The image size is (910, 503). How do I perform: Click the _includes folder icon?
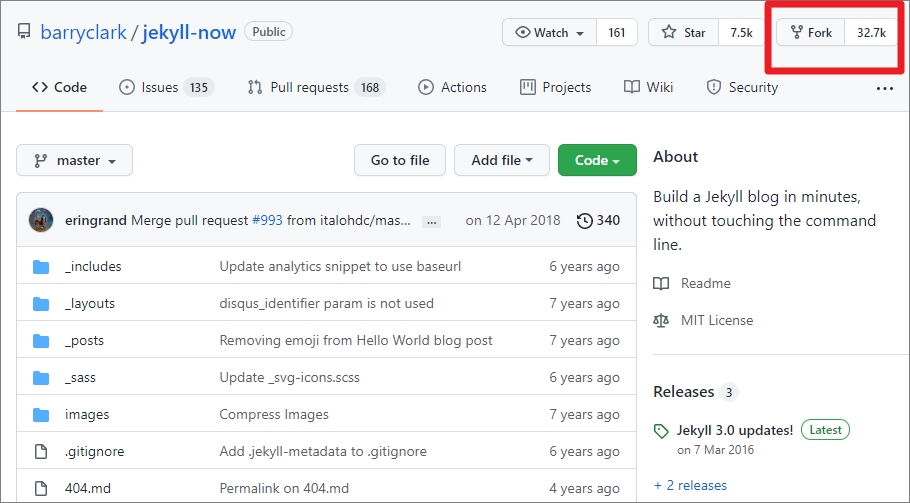point(41,266)
